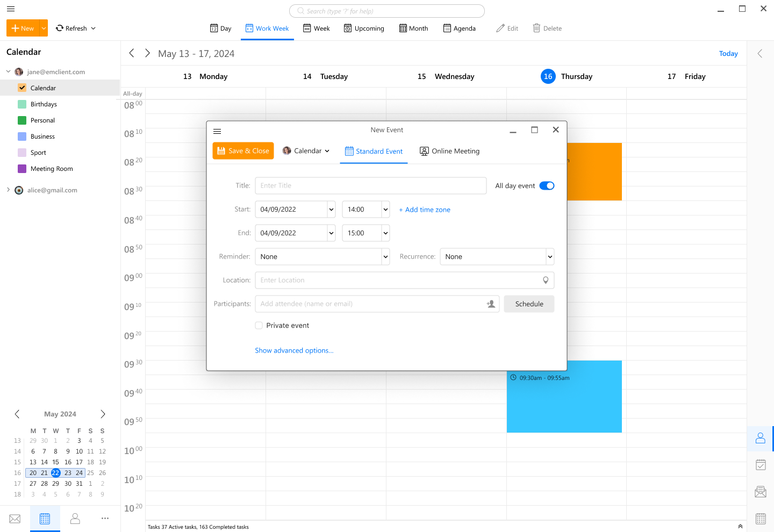Click location pin icon in Location field

546,280
